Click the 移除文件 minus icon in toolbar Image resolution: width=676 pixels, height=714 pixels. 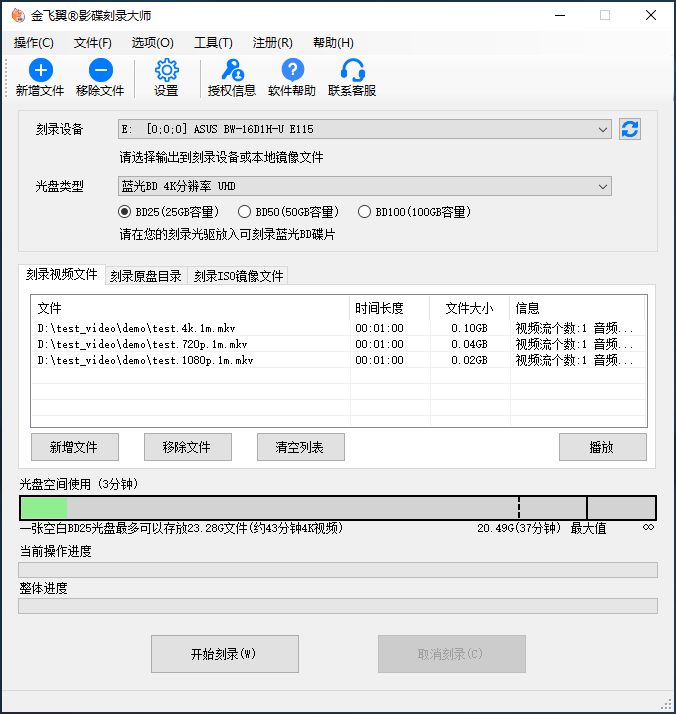pyautogui.click(x=100, y=70)
